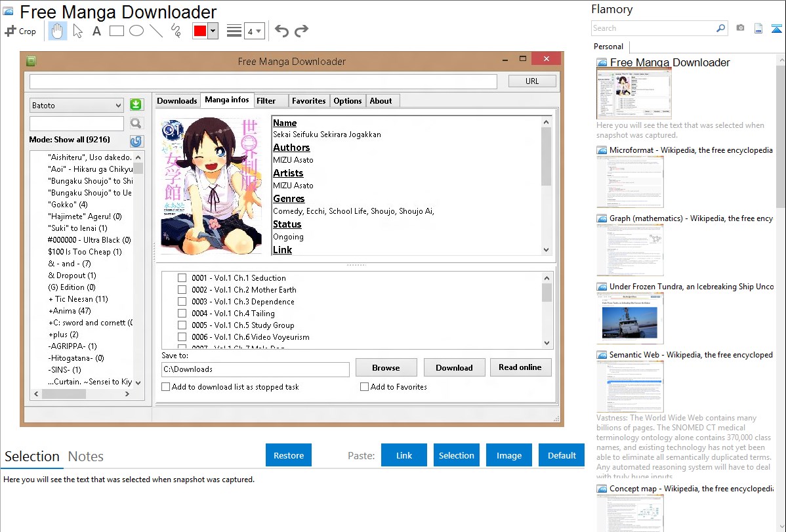Enable Add to Favorites checkbox

click(x=364, y=386)
